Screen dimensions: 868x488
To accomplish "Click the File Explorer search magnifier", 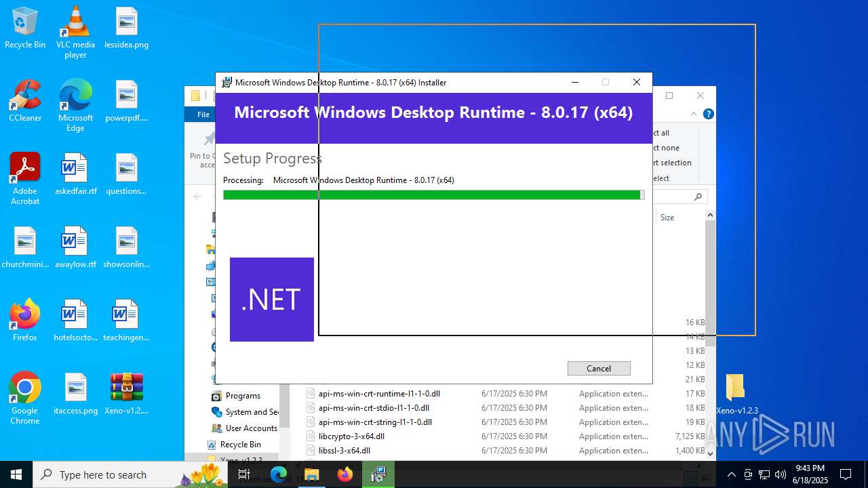I will click(698, 197).
